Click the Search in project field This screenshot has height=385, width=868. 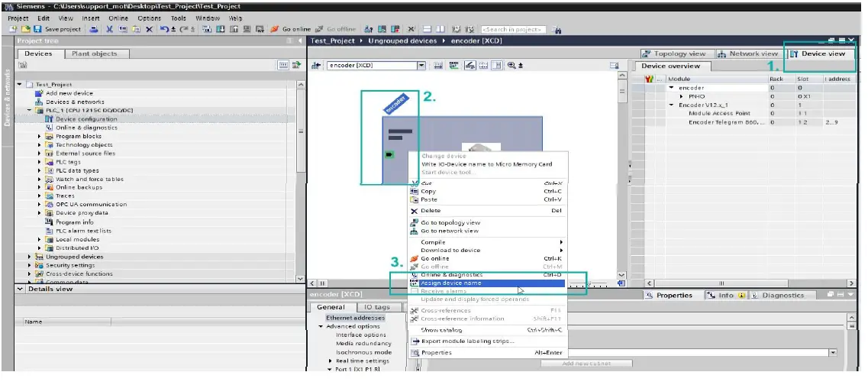coord(514,30)
